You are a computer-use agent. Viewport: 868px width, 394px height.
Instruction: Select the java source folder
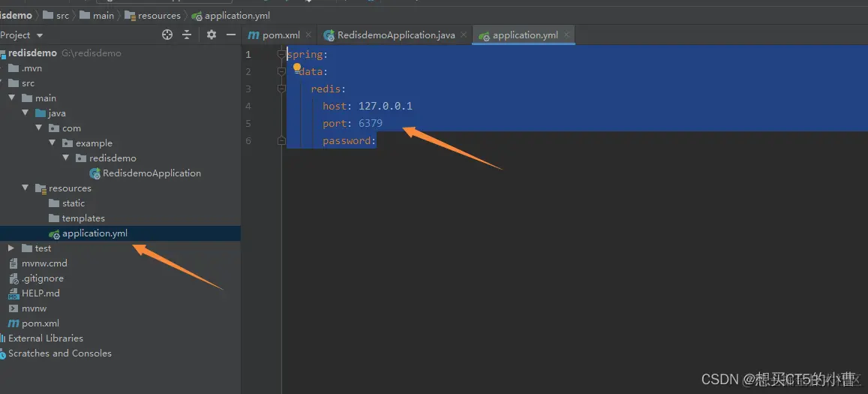(x=57, y=113)
